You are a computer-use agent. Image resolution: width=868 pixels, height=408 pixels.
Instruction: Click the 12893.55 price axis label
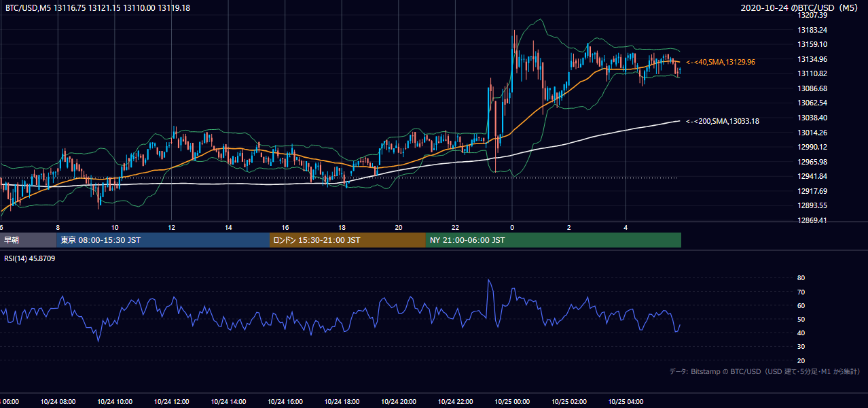(x=812, y=205)
